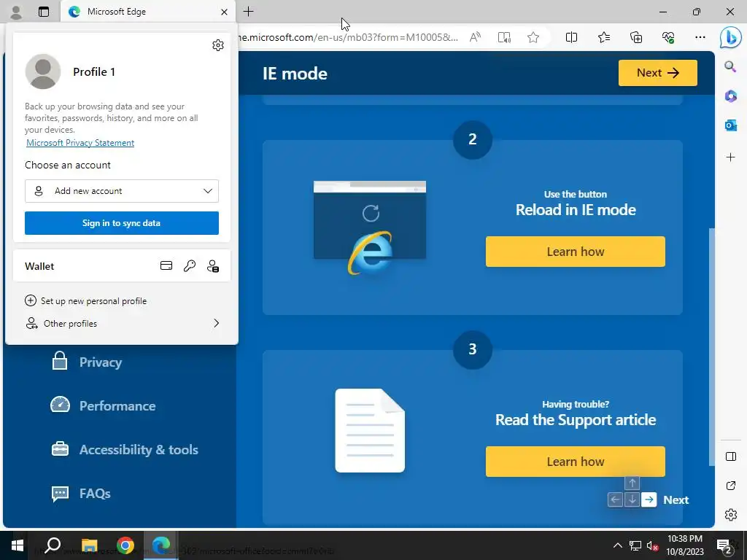Open Browser essentials heart icon
The height and width of the screenshot is (560, 747).
point(668,37)
